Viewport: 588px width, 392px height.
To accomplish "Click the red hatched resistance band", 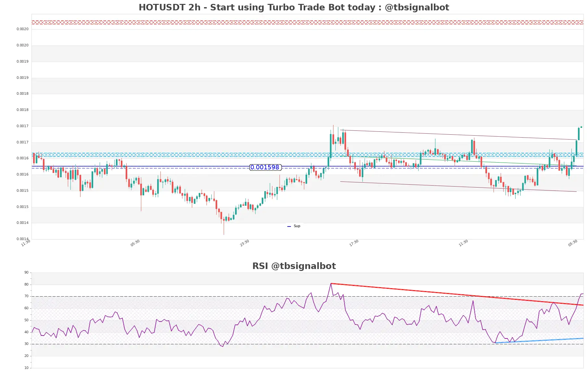I will coord(307,22).
